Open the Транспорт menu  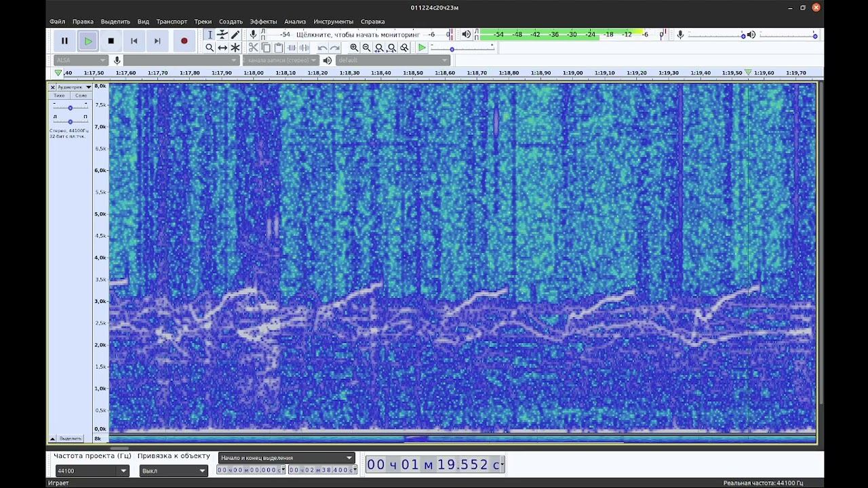[x=172, y=22]
